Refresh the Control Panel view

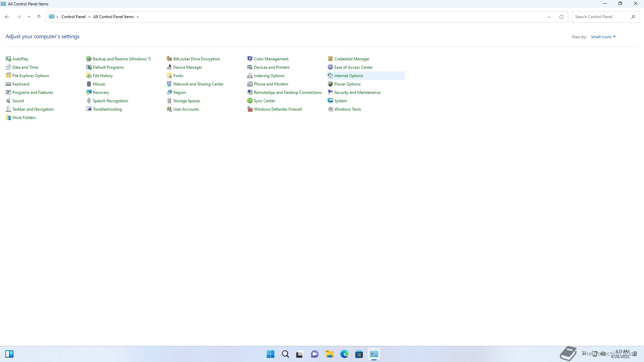[561, 17]
